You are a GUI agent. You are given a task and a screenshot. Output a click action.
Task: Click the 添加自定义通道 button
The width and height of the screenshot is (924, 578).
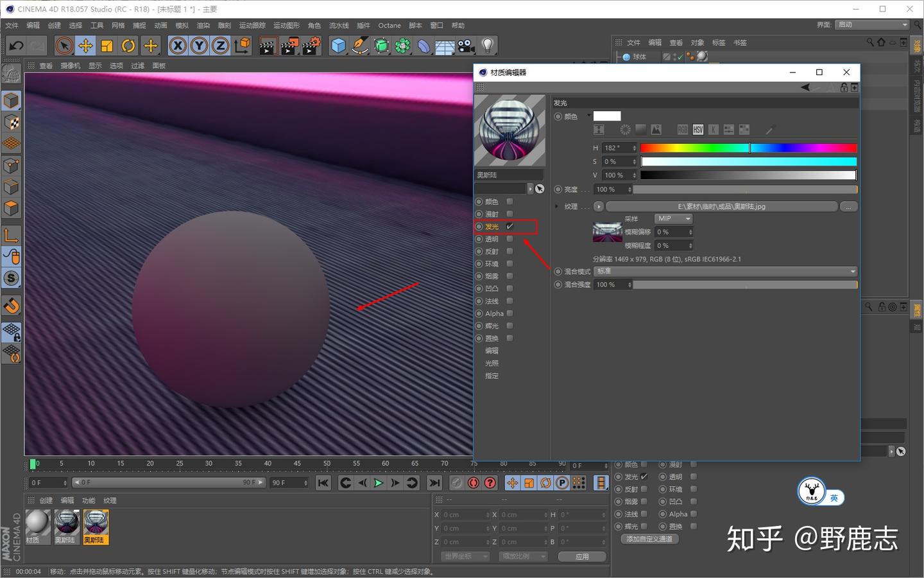click(x=649, y=539)
